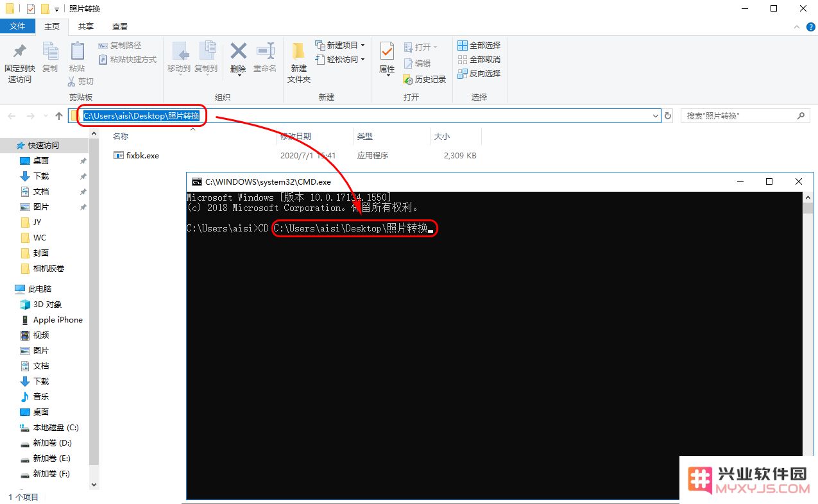Viewport: 818px width, 504px height.
Task: Click the properties checkmark icon in title bar
Action: 30,9
